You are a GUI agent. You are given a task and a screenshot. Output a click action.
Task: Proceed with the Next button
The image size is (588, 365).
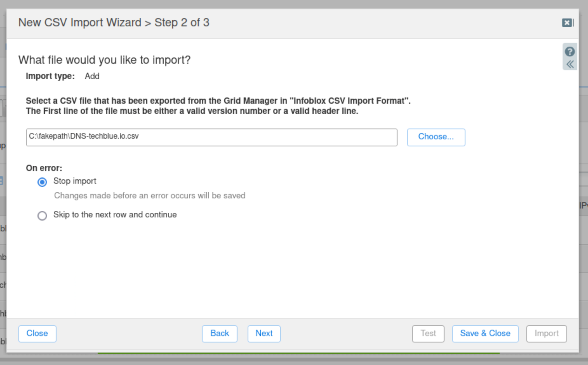point(264,334)
